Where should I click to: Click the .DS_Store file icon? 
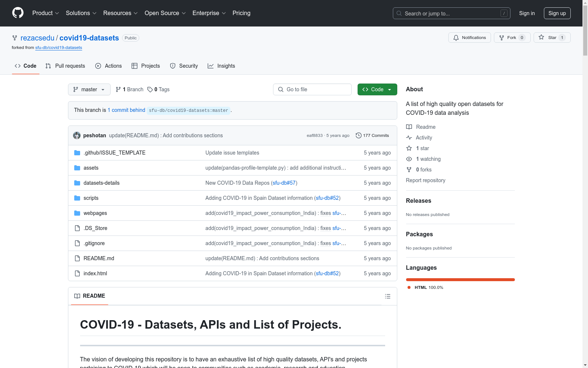[77, 228]
